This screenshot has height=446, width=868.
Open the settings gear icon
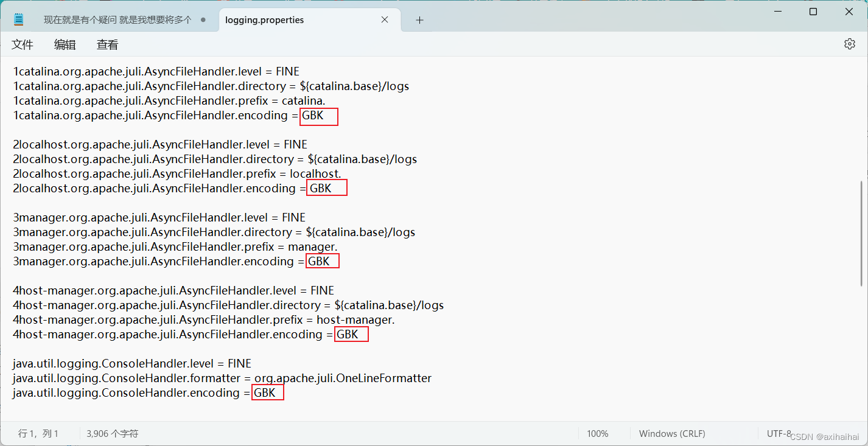click(x=850, y=44)
